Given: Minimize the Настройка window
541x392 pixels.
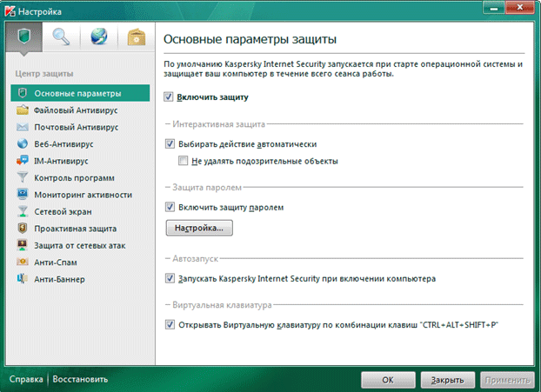Looking at the screenshot, I should coord(494,8).
